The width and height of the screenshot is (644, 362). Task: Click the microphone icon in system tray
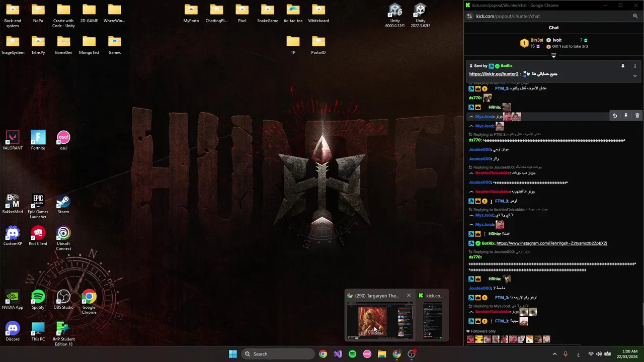tap(566, 354)
